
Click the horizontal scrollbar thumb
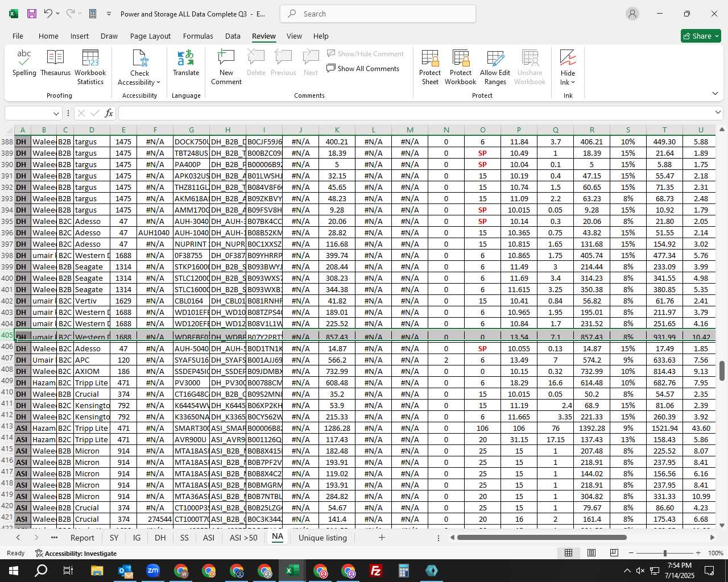point(541,537)
